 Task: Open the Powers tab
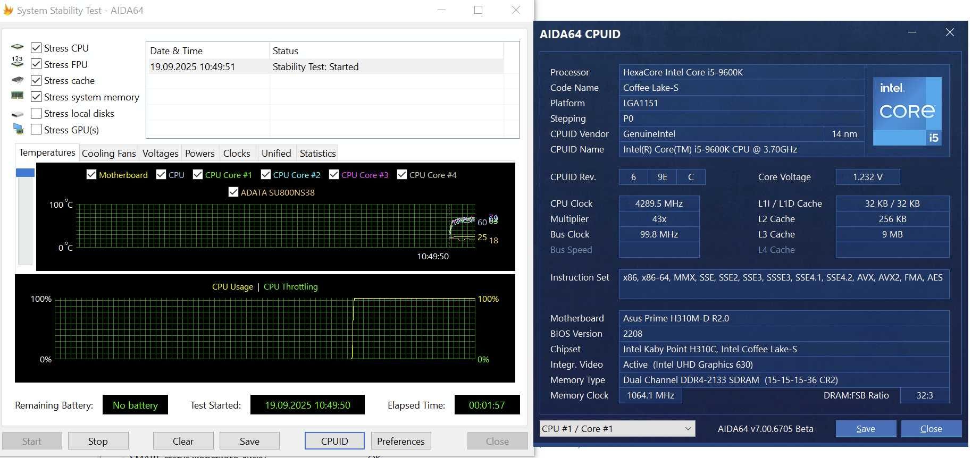click(x=200, y=153)
